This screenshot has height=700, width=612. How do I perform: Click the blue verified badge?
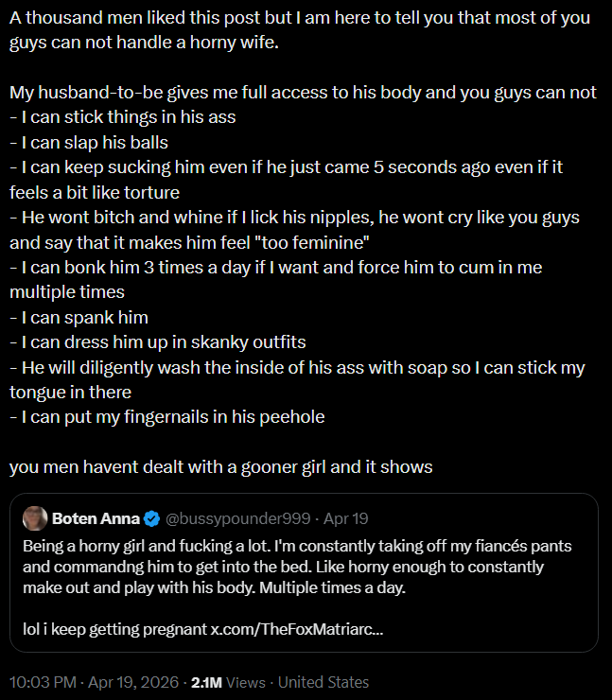tap(152, 518)
